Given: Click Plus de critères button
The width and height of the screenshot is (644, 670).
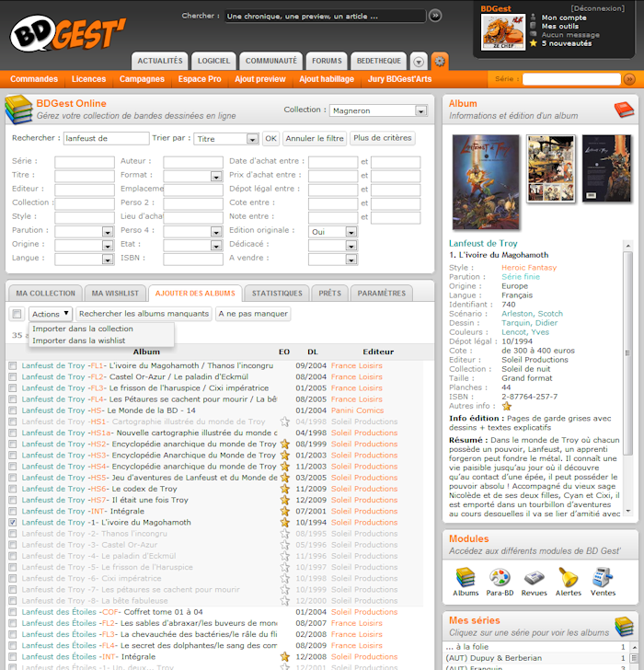Looking at the screenshot, I should coord(383,138).
